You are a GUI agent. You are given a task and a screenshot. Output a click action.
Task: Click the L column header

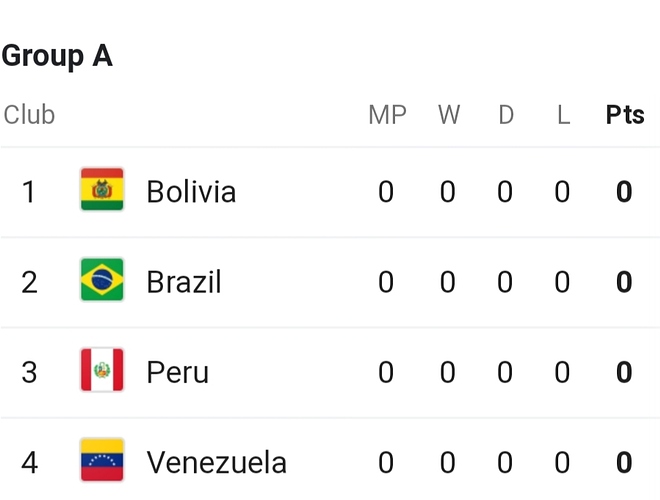564,114
